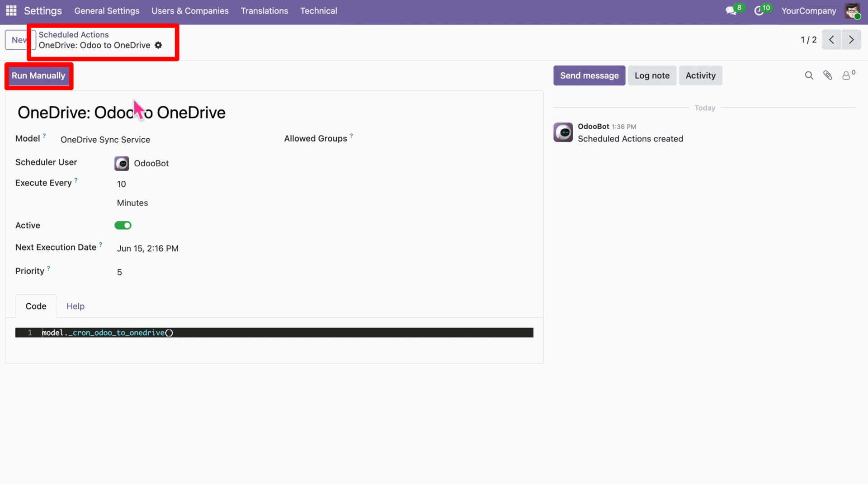The width and height of the screenshot is (868, 484).
Task: Search messages with the magnifier icon
Action: 809,75
